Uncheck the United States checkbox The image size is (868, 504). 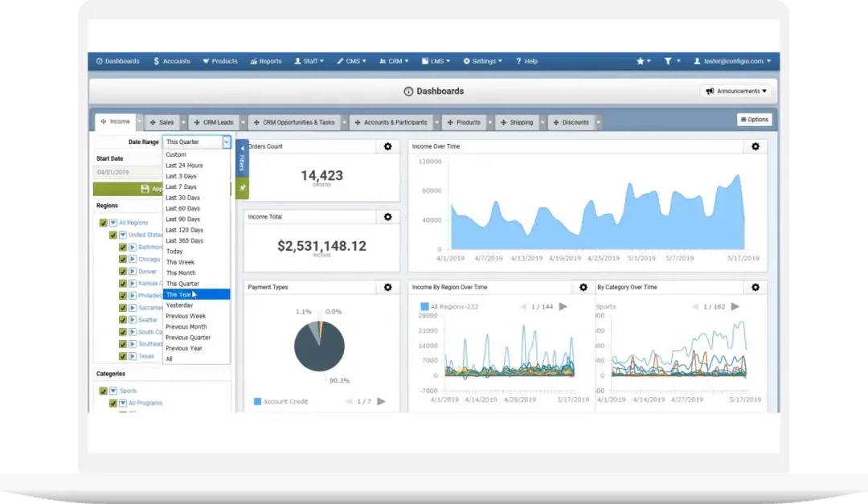[113, 235]
